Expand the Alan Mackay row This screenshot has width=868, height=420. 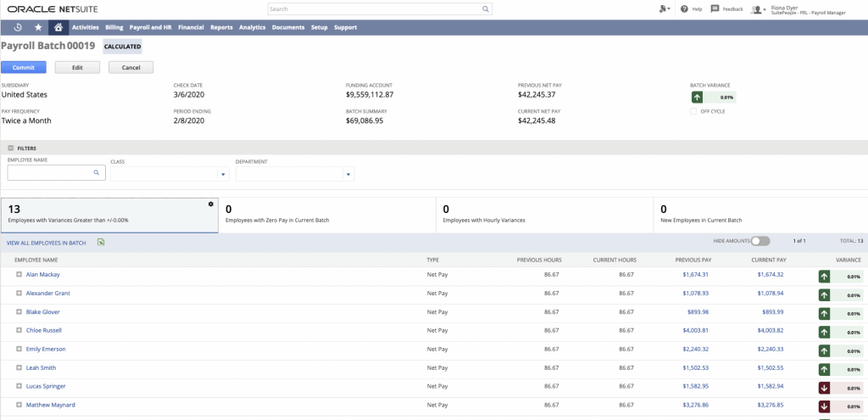pyautogui.click(x=19, y=274)
